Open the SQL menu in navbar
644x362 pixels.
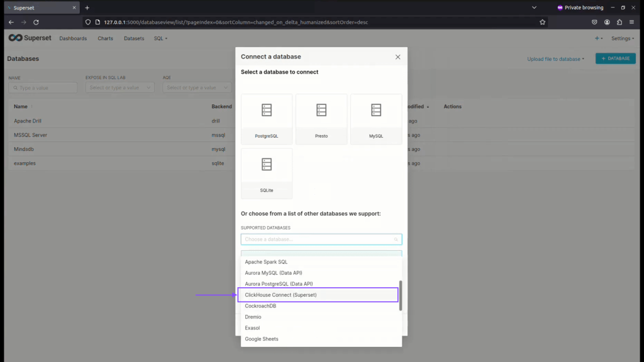[x=160, y=38]
